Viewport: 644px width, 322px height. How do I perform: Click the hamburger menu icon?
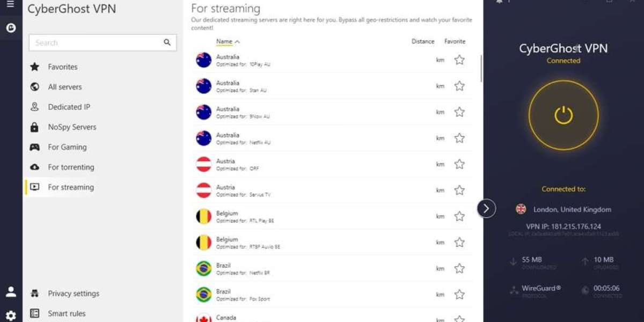click(10, 4)
